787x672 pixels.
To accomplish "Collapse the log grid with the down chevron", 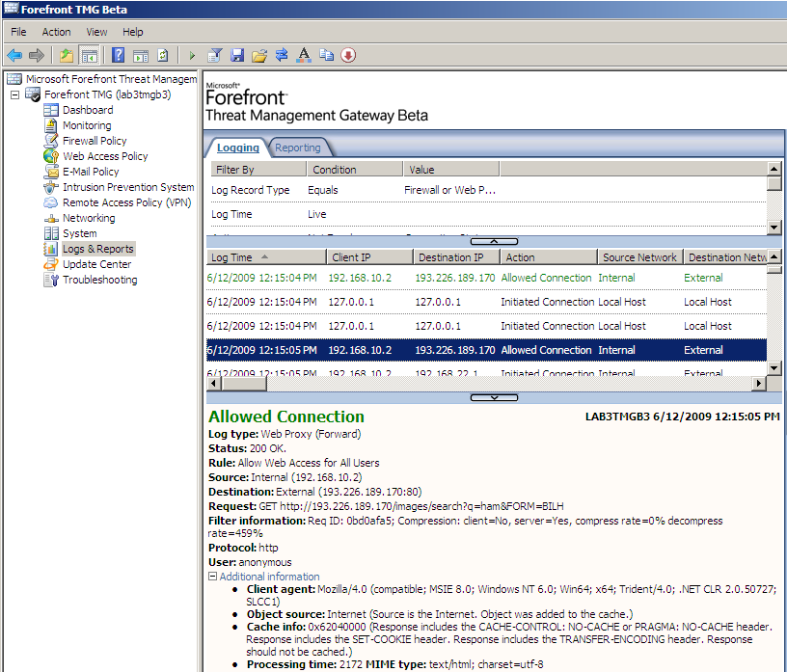I will pos(494,398).
